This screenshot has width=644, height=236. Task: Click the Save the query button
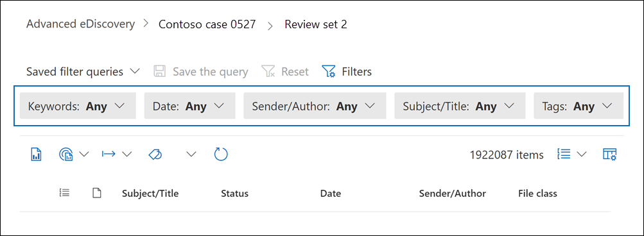click(201, 72)
